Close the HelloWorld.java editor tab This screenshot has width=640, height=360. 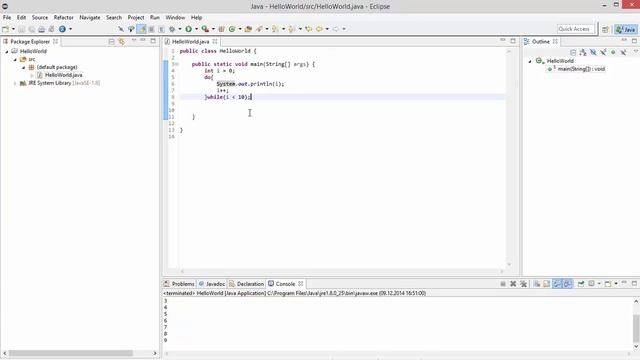pos(215,42)
